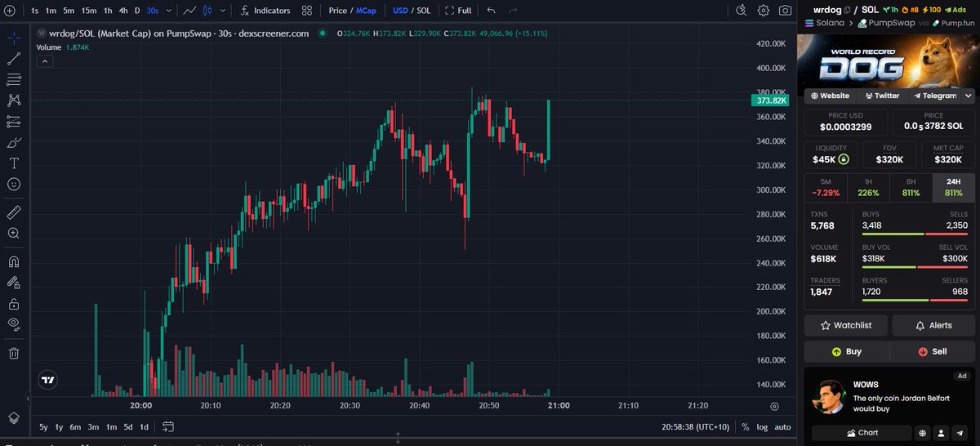The width and height of the screenshot is (980, 446).
Task: Select the 1H stats tab
Action: coord(868,187)
